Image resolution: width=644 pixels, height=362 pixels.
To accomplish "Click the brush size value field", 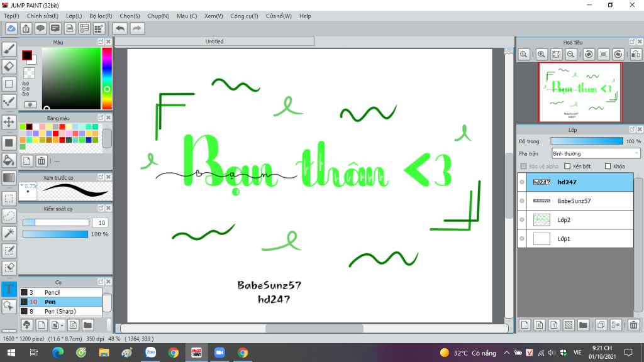I will tap(101, 222).
